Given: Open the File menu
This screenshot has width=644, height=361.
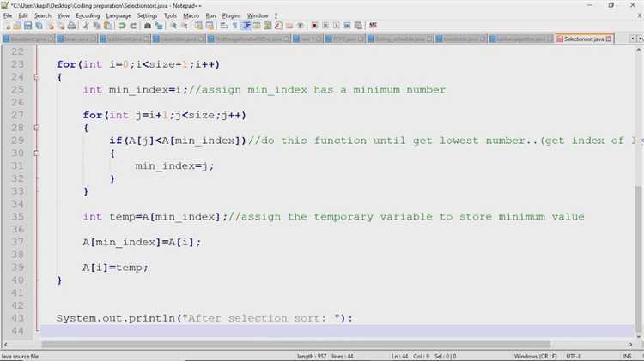Looking at the screenshot, I should tap(8, 15).
